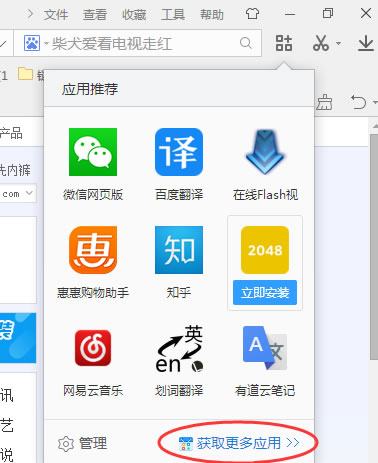Click the cleanup broom icon
Viewport: 378px width, 463px height.
(x=324, y=102)
